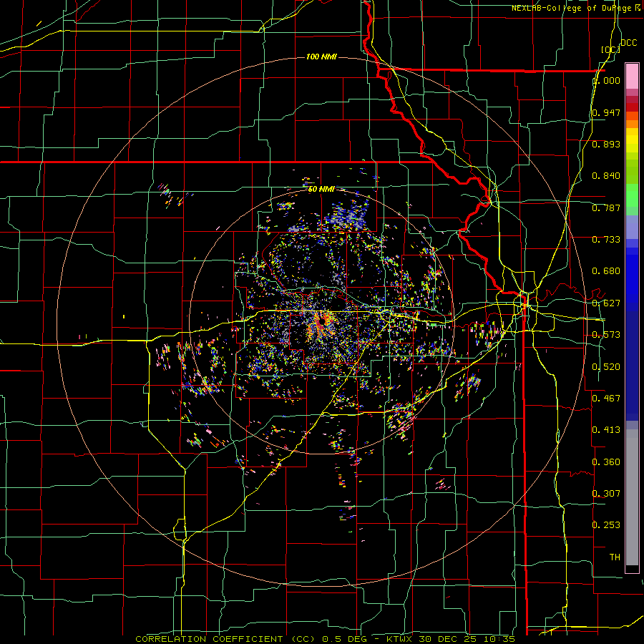
Task: Click the 0.680 scale value
Action: pos(606,271)
